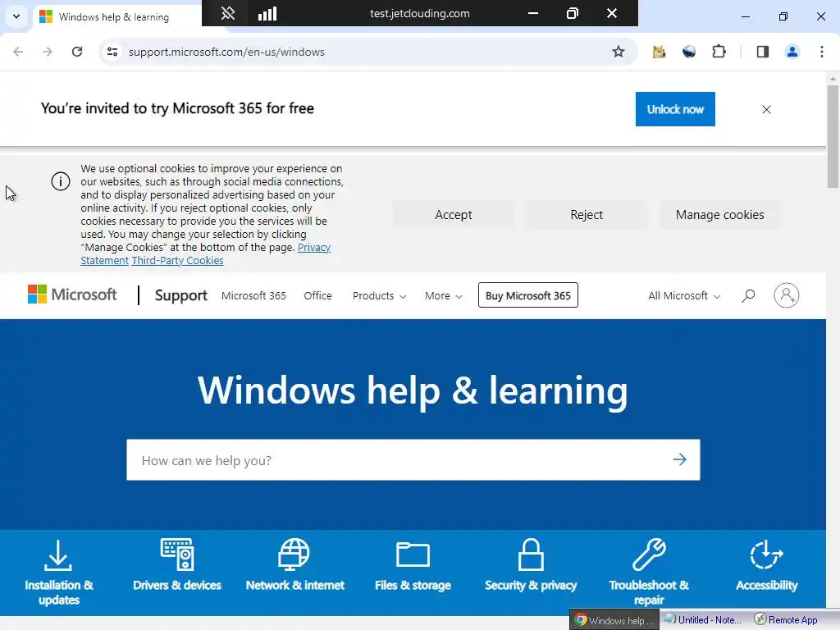Bookmark this page with the star icon

coord(619,52)
